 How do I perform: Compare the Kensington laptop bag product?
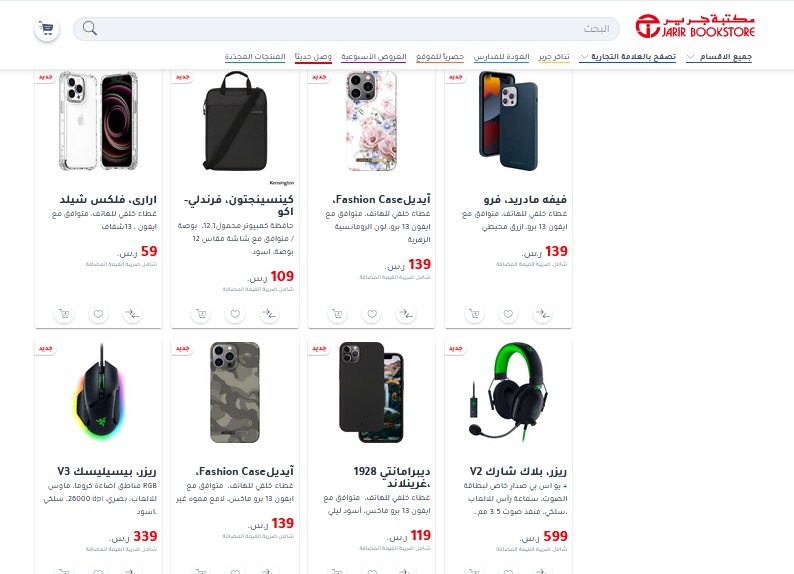(x=269, y=314)
